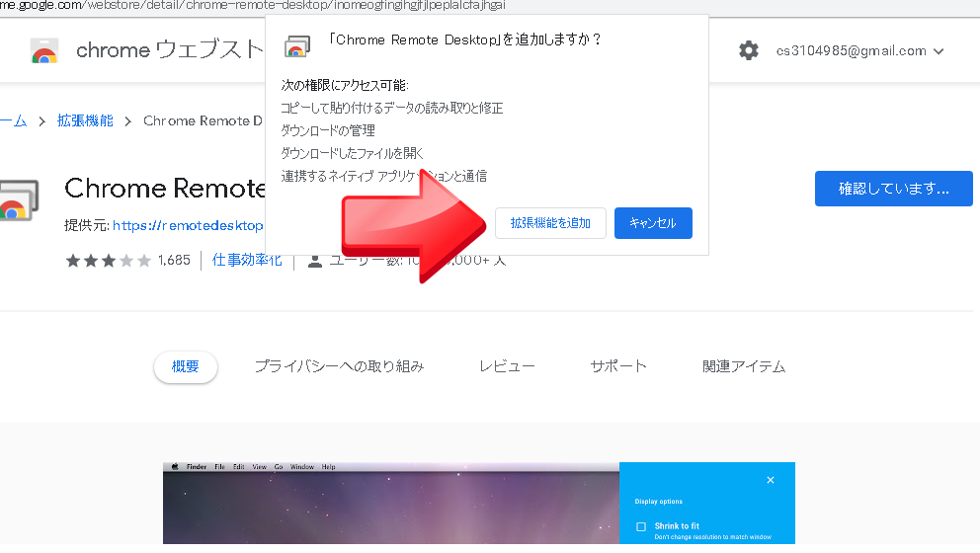Click the star rating 1,685 reviews

[x=127, y=261]
